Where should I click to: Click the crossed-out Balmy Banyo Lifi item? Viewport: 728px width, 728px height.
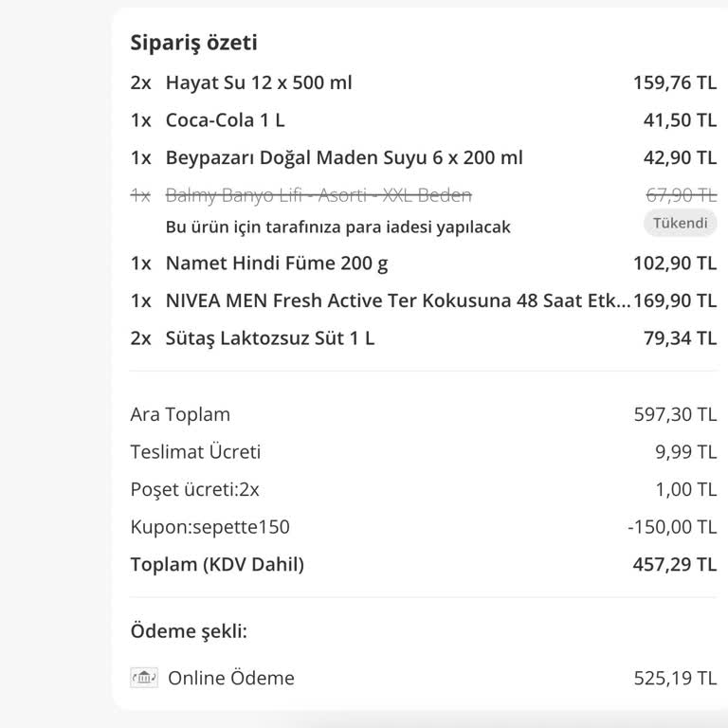point(318,196)
